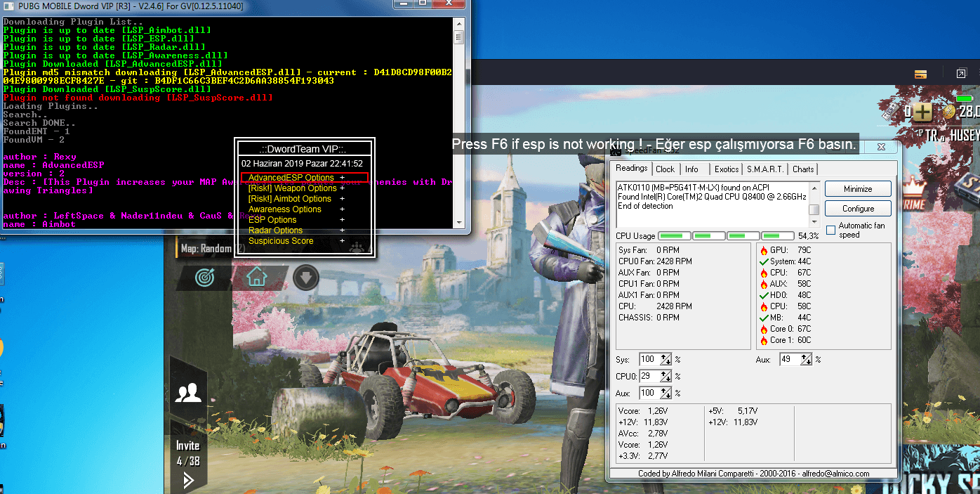Expand the Invite 4/38 arrow panel
The width and height of the screenshot is (980, 494).
(188, 481)
